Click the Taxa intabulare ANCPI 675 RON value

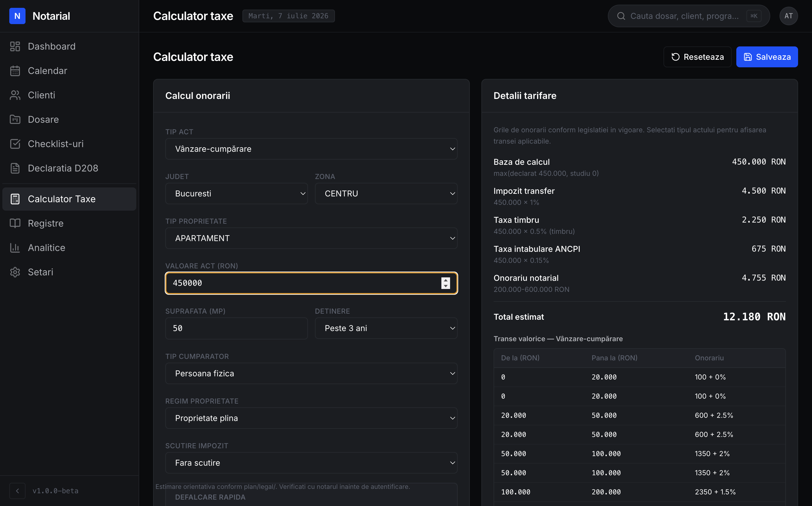click(x=768, y=249)
